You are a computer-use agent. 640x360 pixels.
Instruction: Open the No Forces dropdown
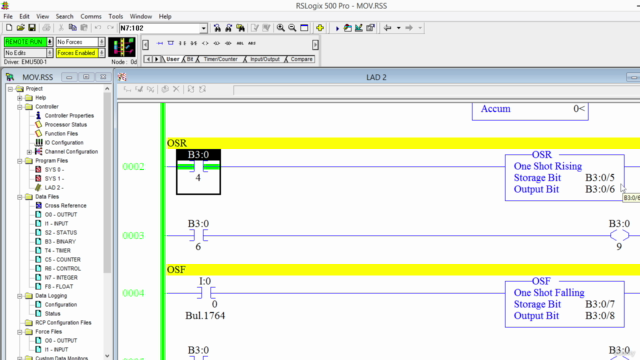[102, 42]
